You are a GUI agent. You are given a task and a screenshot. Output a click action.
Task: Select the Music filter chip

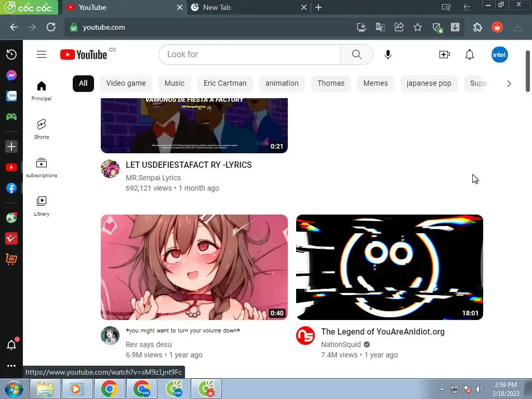click(x=175, y=84)
